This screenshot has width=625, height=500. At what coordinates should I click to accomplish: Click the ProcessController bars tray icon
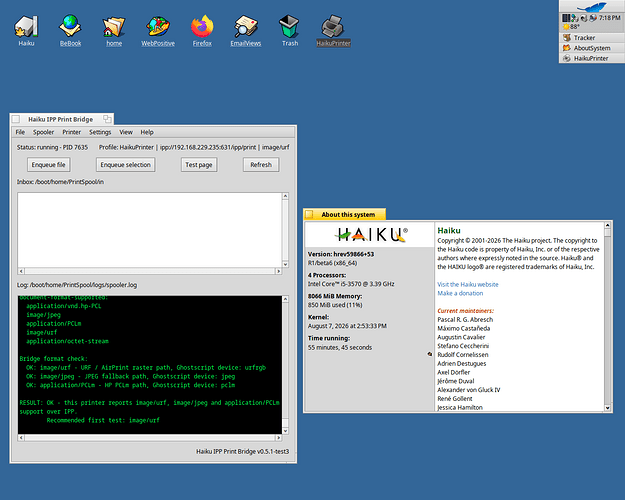coord(566,18)
